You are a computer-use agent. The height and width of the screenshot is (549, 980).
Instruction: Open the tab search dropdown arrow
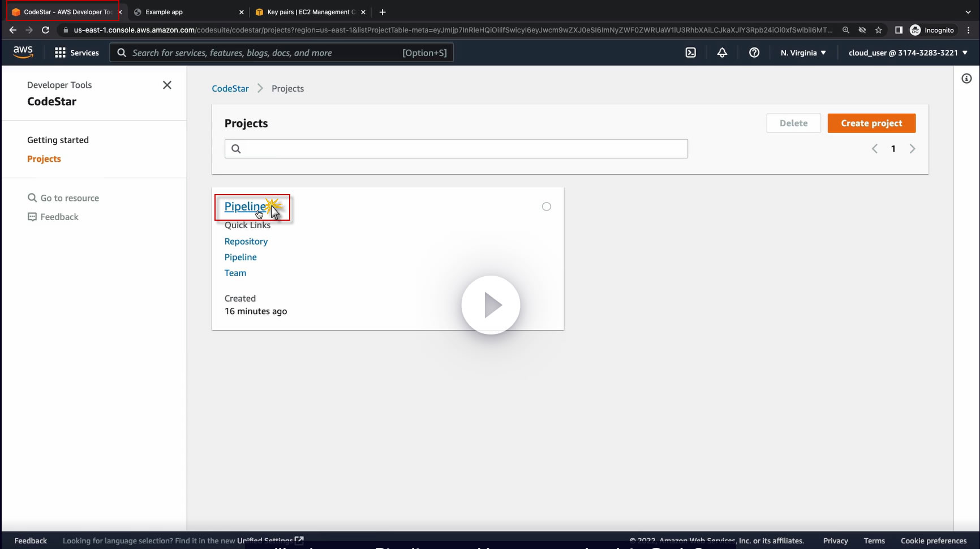[x=968, y=12]
